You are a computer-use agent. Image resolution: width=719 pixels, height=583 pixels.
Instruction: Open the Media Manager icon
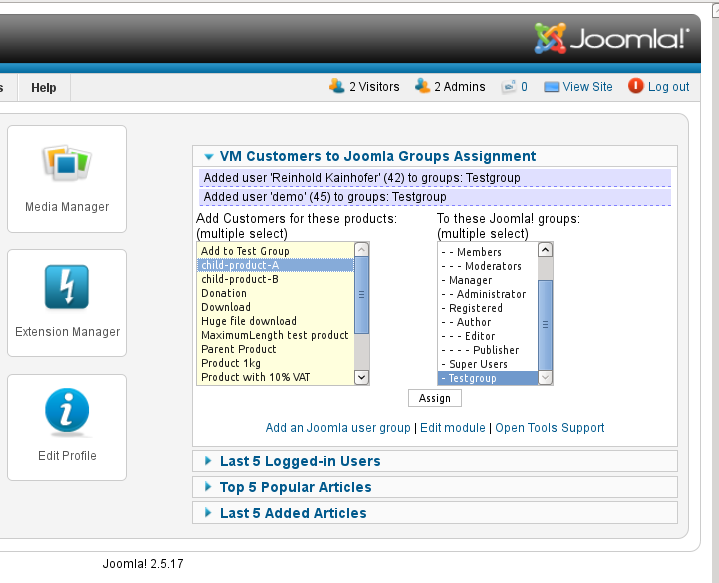pos(67,164)
